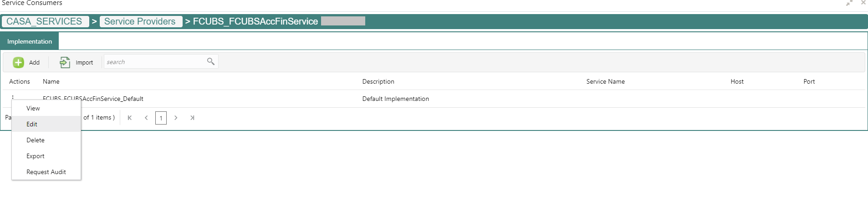Open the row actions three-dot menu

click(13, 97)
